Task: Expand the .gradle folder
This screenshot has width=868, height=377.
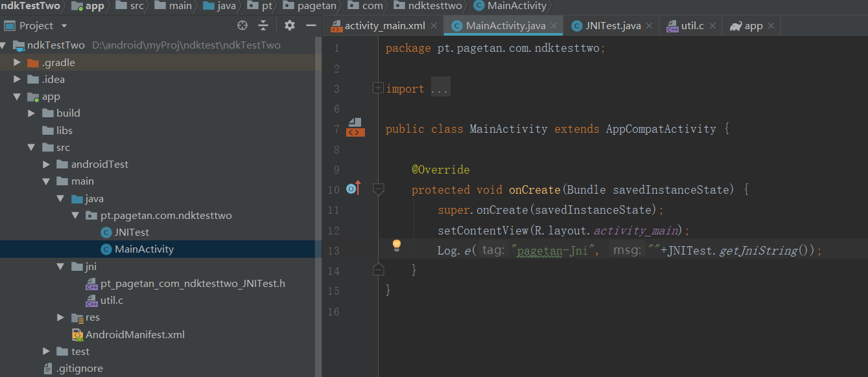Action: pos(18,63)
